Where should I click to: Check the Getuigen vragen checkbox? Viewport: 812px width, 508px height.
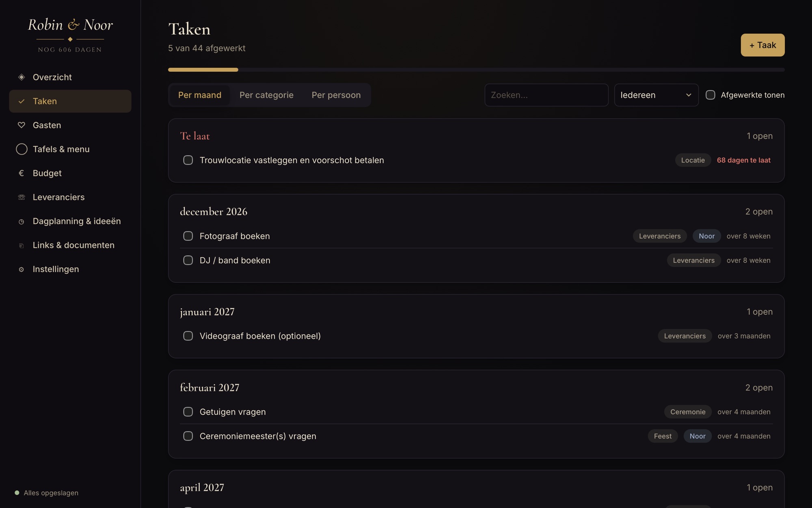(188, 412)
